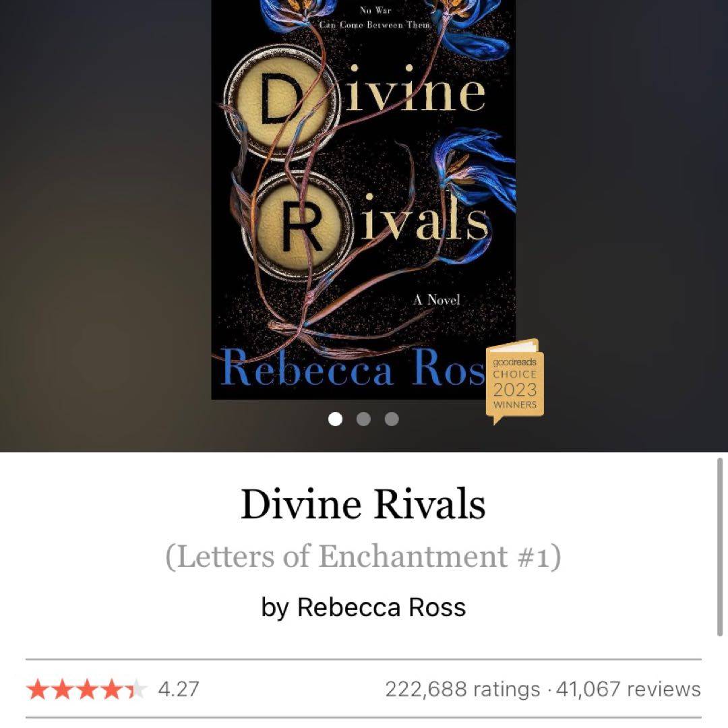Click the 4.27 average rating number

[179, 689]
